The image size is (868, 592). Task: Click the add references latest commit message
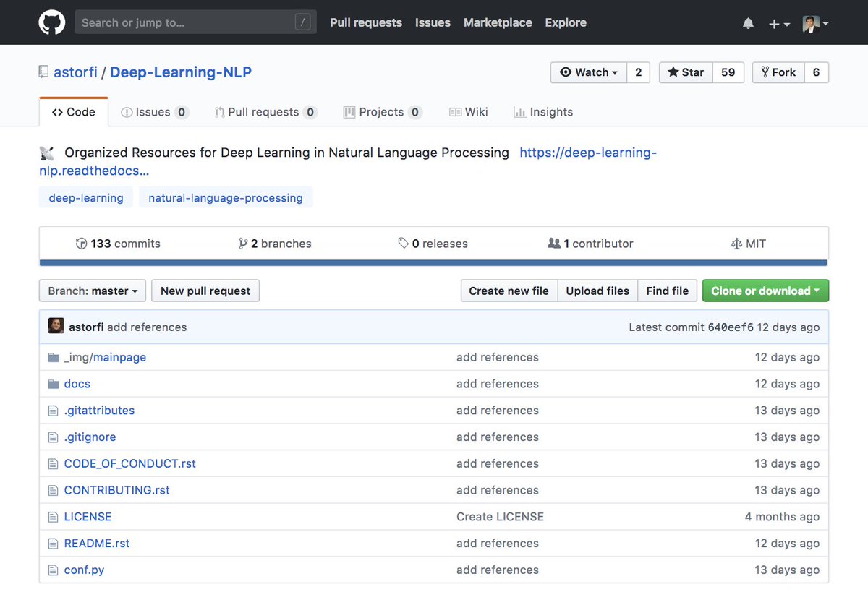coord(147,327)
